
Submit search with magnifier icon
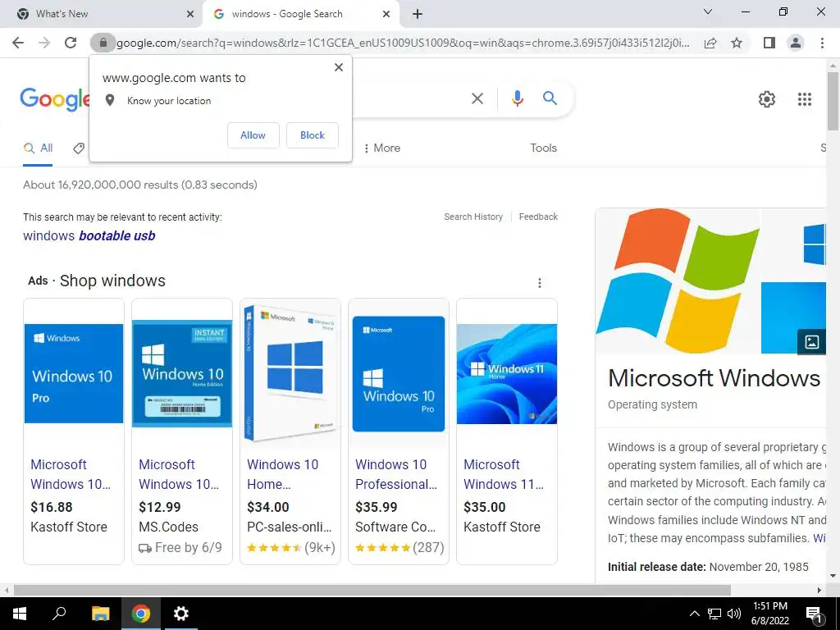coord(550,98)
